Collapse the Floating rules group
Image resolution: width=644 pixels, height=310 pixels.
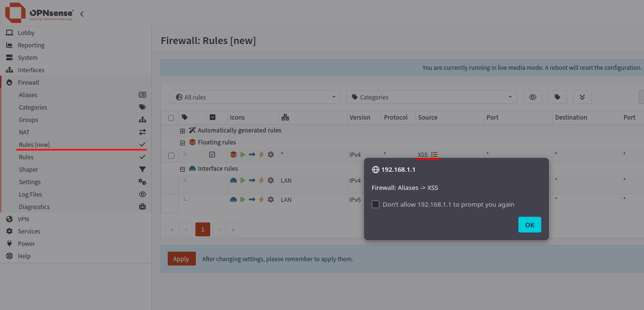point(182,143)
